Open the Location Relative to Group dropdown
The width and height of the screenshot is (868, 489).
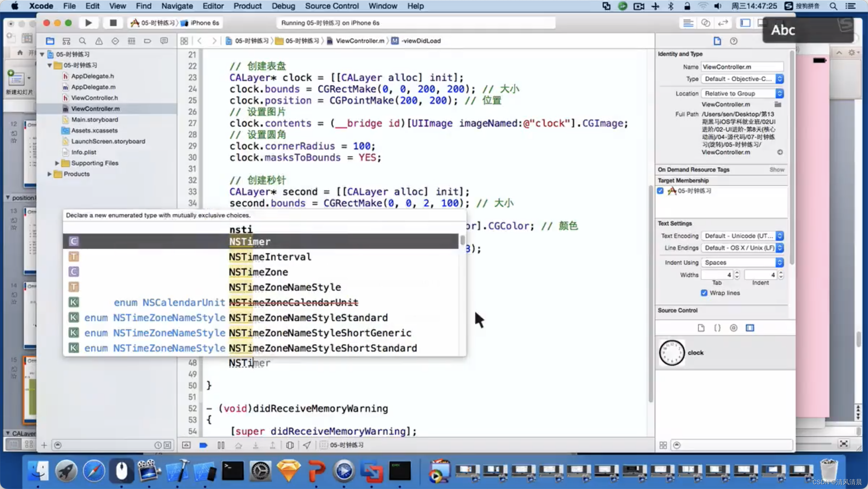click(x=742, y=93)
